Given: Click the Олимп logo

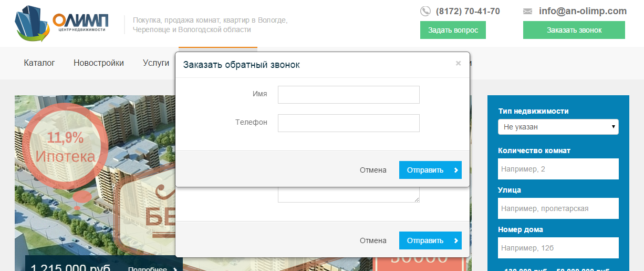Looking at the screenshot, I should tap(62, 23).
